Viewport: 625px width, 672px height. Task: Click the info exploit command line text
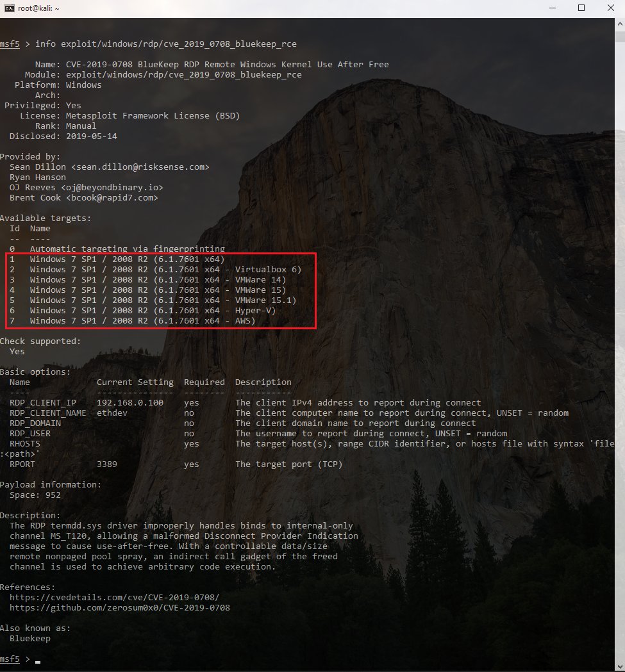[x=165, y=44]
